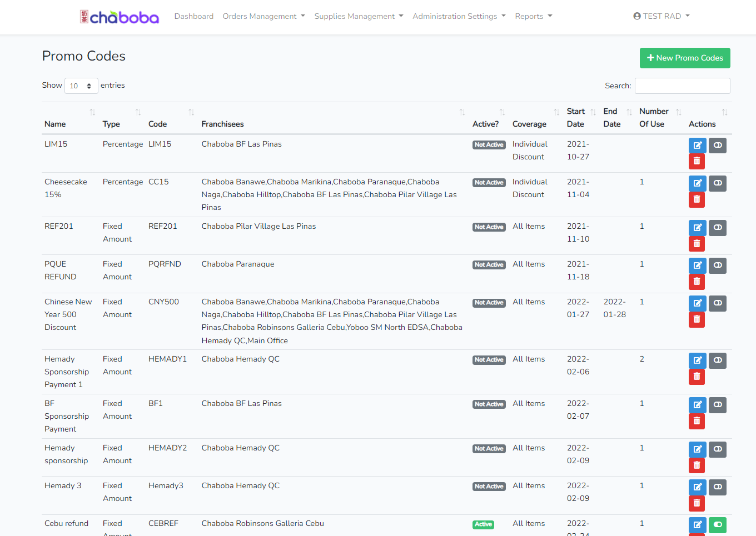Toggle active status for HEMADY1 code
756x536 pixels.
[718, 360]
